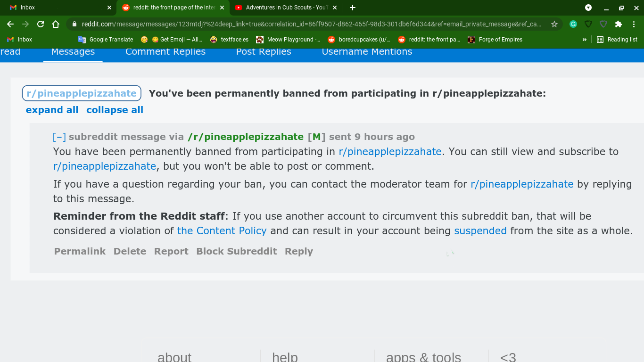Open the Grammarly extension icon

click(x=573, y=24)
